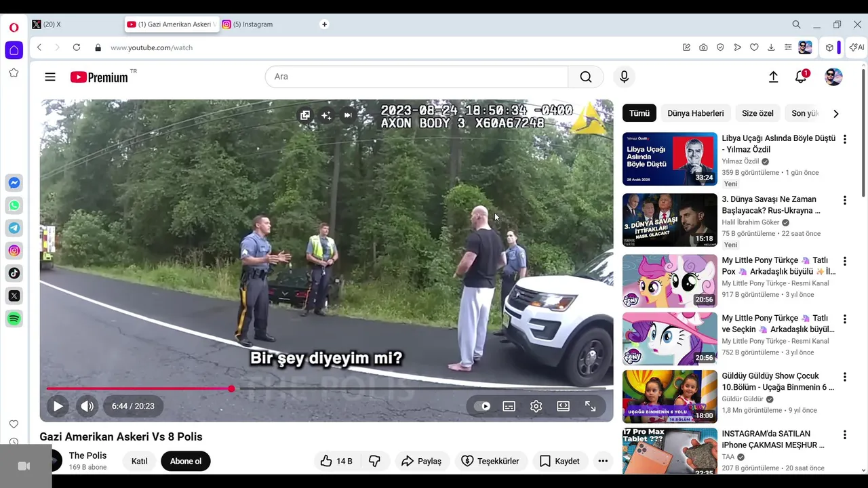The image size is (868, 488).
Task: Open The Polis channel name link
Action: pos(87,455)
